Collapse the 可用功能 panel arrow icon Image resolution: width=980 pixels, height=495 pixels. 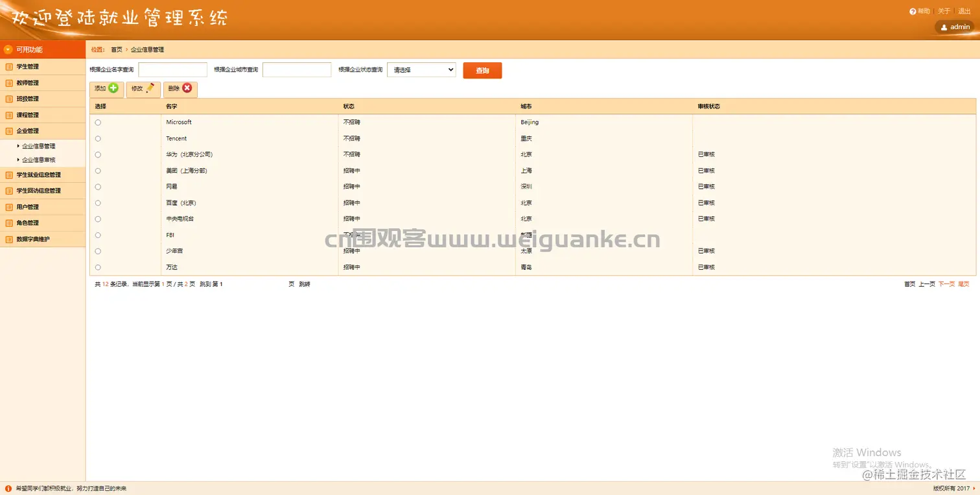tap(8, 49)
